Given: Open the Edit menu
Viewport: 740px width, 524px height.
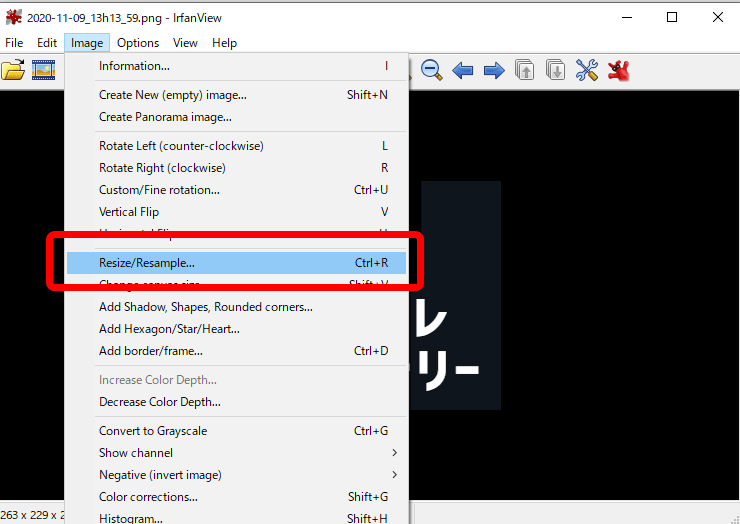Looking at the screenshot, I should click(47, 43).
